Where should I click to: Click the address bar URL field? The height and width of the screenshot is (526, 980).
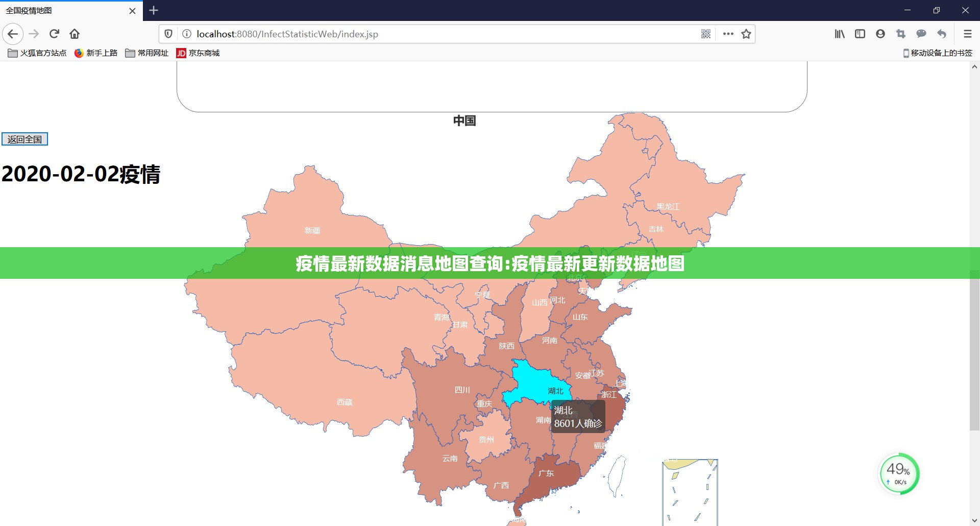439,34
